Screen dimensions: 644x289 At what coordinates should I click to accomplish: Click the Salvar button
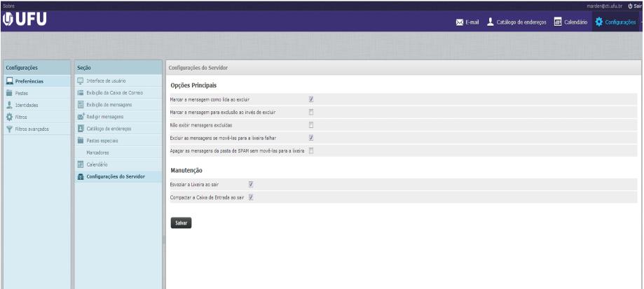(181, 223)
